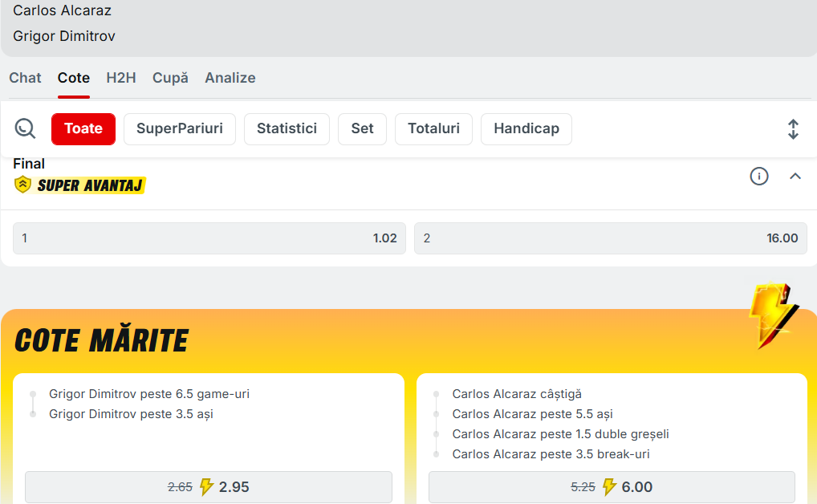Bet on player 2 at 16.00
The image size is (817, 504).
tap(611, 238)
